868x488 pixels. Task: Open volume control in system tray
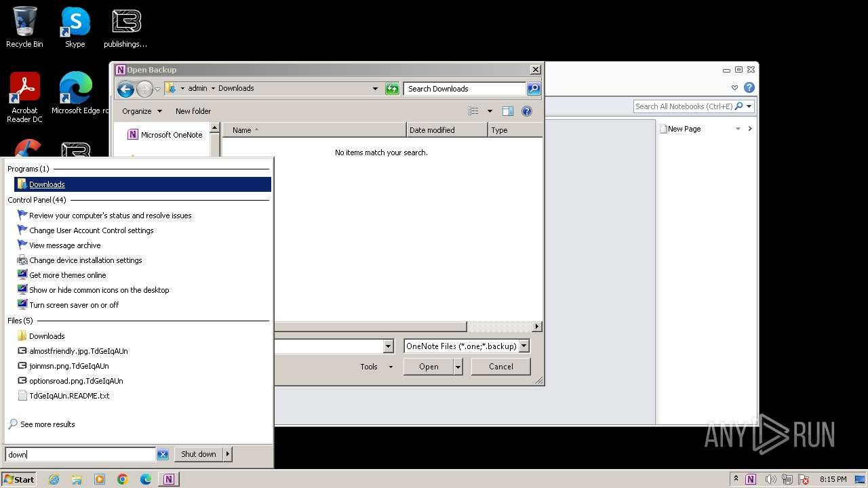[770, 480]
